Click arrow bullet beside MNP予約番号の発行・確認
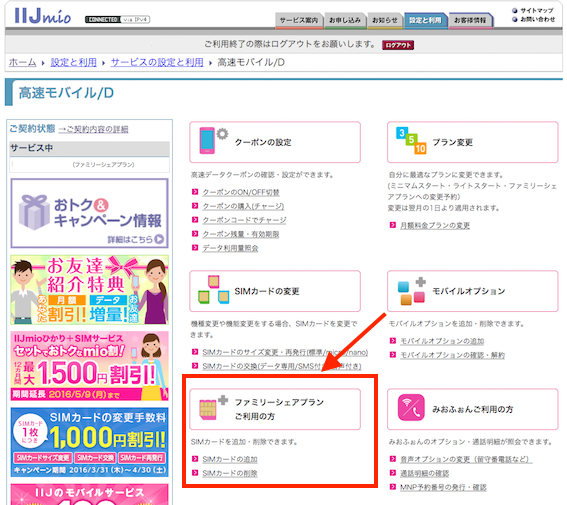 coord(393,487)
